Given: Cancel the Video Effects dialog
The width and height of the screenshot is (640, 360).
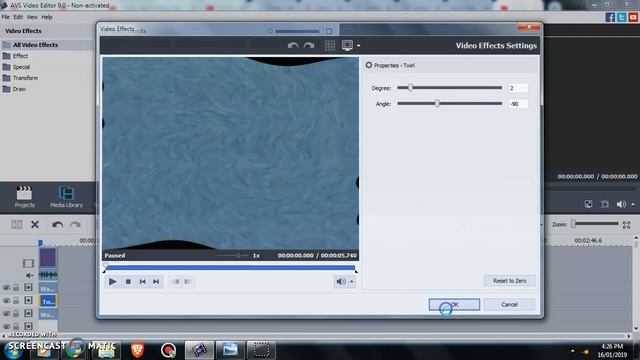Looking at the screenshot, I should [x=509, y=304].
